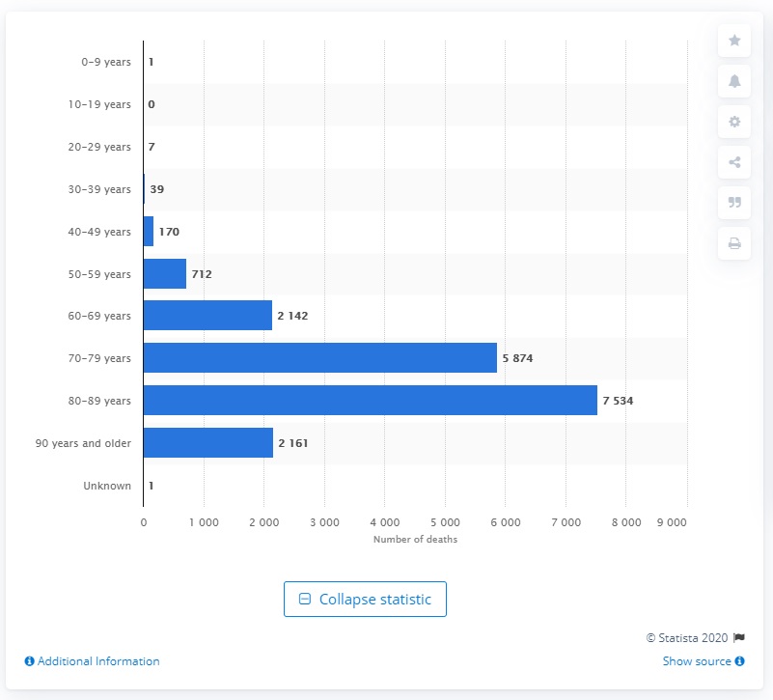Click the star favorite icon
The height and width of the screenshot is (700, 773).
point(734,41)
